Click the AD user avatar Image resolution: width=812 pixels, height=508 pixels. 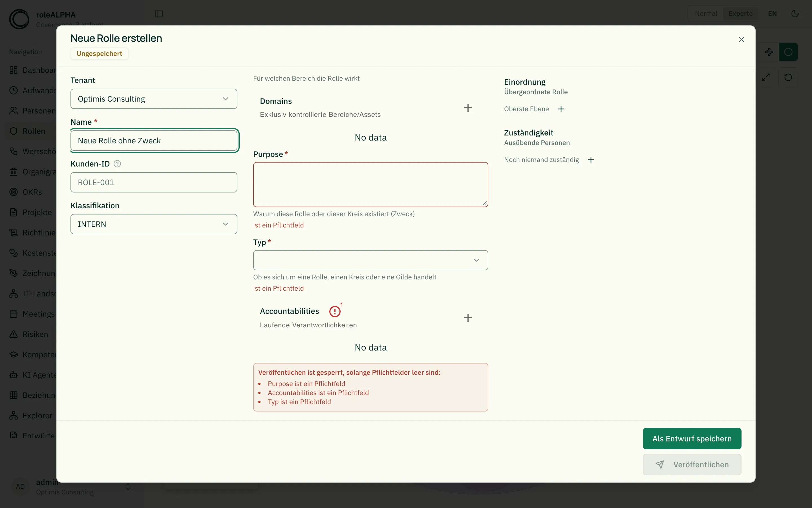(20, 487)
